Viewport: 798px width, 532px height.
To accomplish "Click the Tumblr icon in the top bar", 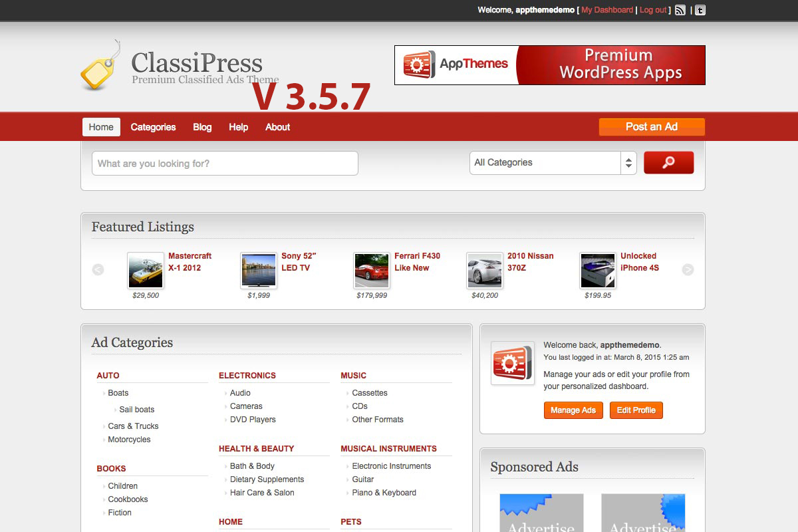I will pyautogui.click(x=699, y=10).
